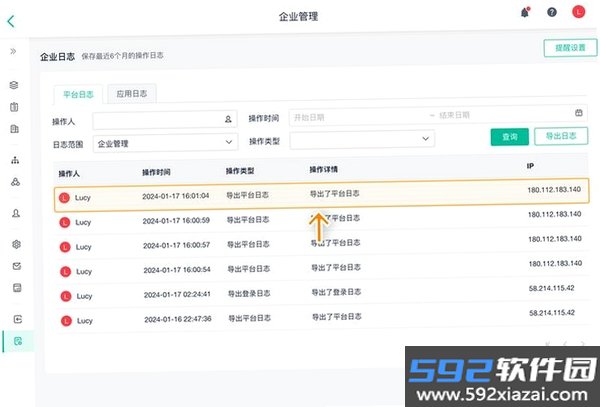Open the exit-arrow sidebar icon
600x407 pixels.
18,319
